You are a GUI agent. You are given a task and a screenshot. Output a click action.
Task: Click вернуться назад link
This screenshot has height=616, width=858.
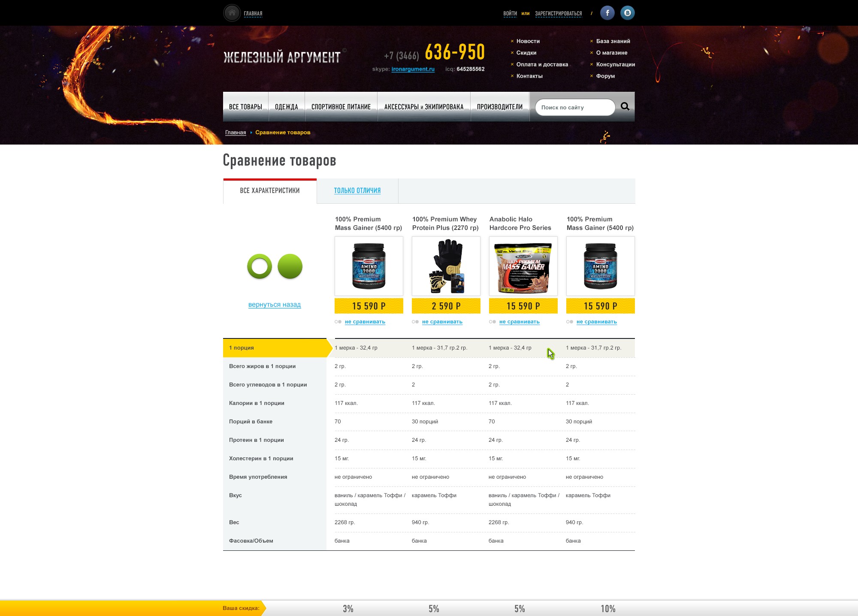[275, 305]
